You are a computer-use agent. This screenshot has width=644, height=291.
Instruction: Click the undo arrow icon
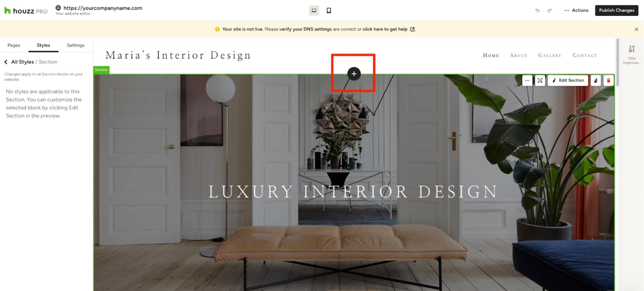click(x=537, y=10)
